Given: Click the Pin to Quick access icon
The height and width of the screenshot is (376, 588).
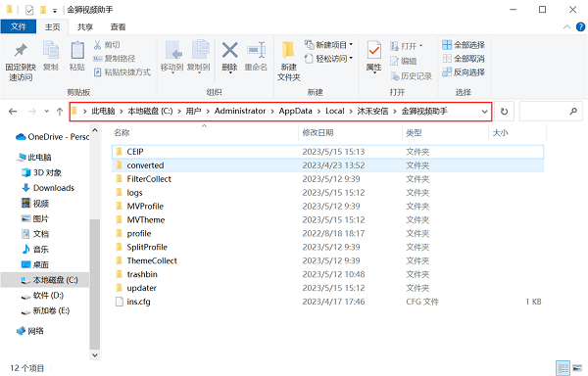Looking at the screenshot, I should tap(21, 51).
